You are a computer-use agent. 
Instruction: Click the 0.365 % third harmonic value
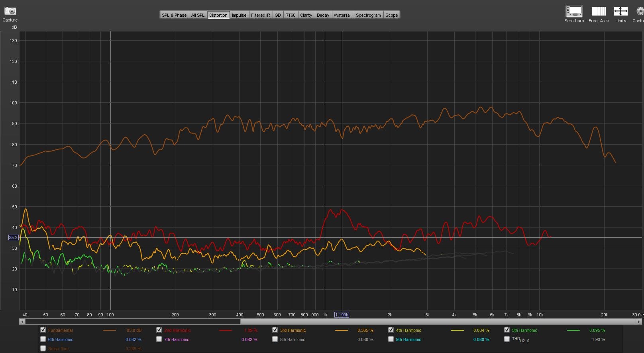(365, 330)
